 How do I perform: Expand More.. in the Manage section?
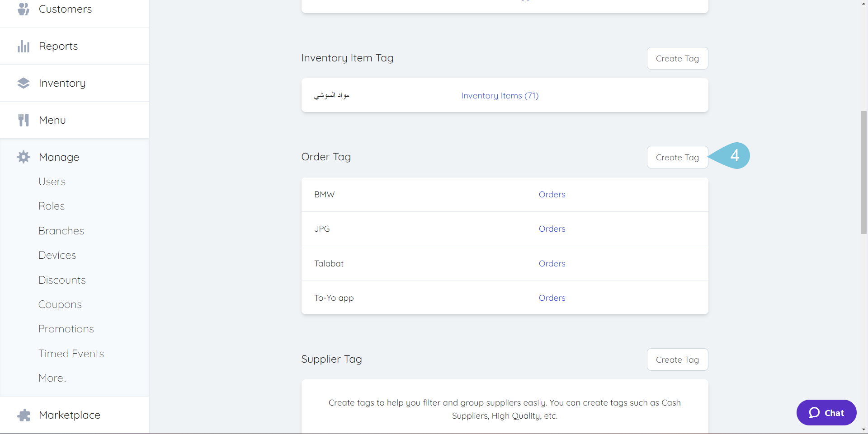[52, 378]
